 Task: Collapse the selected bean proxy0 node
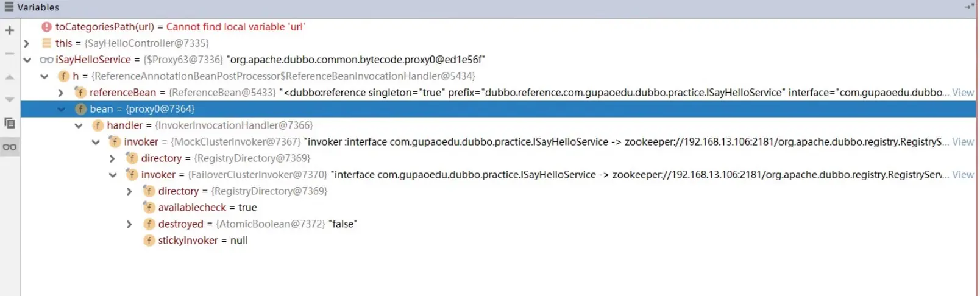[61, 109]
